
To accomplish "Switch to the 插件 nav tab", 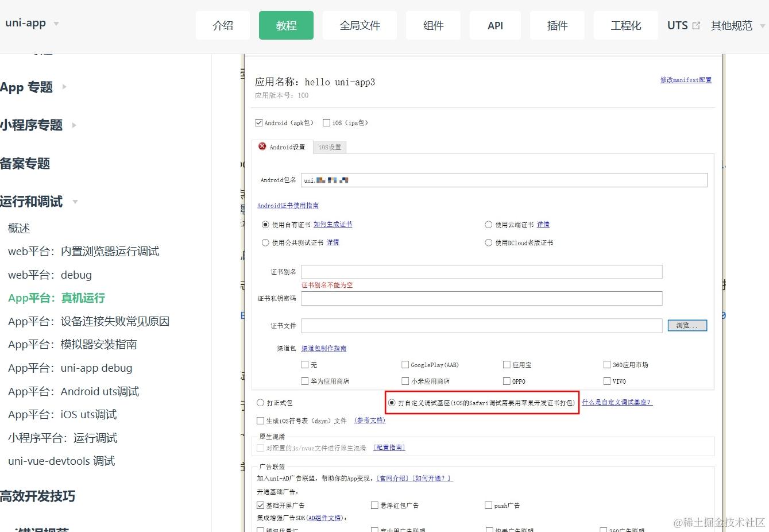I will click(557, 25).
